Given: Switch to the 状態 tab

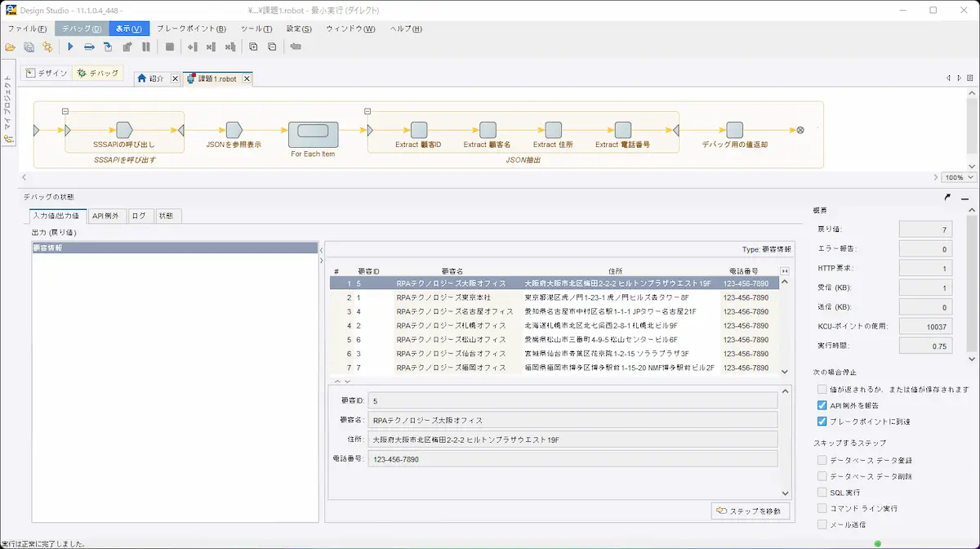Looking at the screenshot, I should click(x=167, y=216).
